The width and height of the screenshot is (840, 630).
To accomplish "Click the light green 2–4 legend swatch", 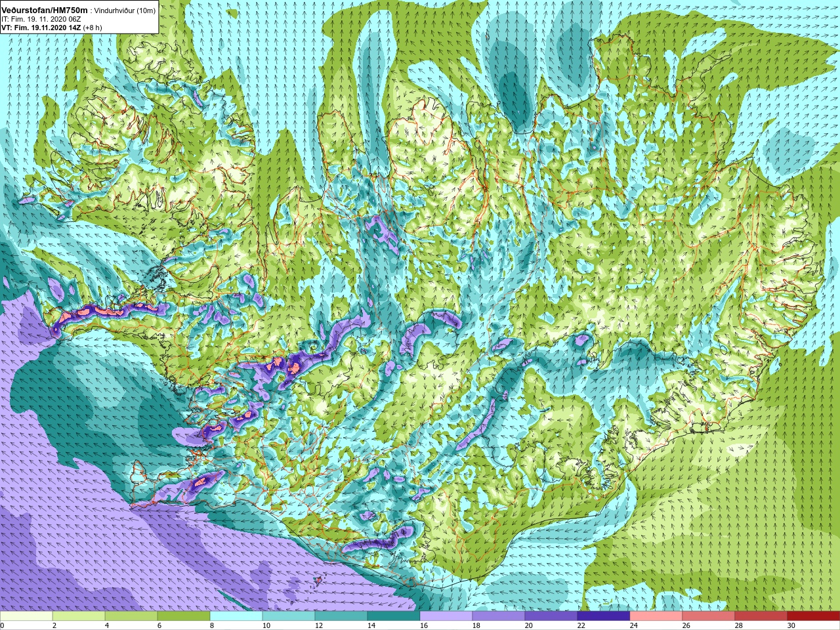I will click(79, 617).
